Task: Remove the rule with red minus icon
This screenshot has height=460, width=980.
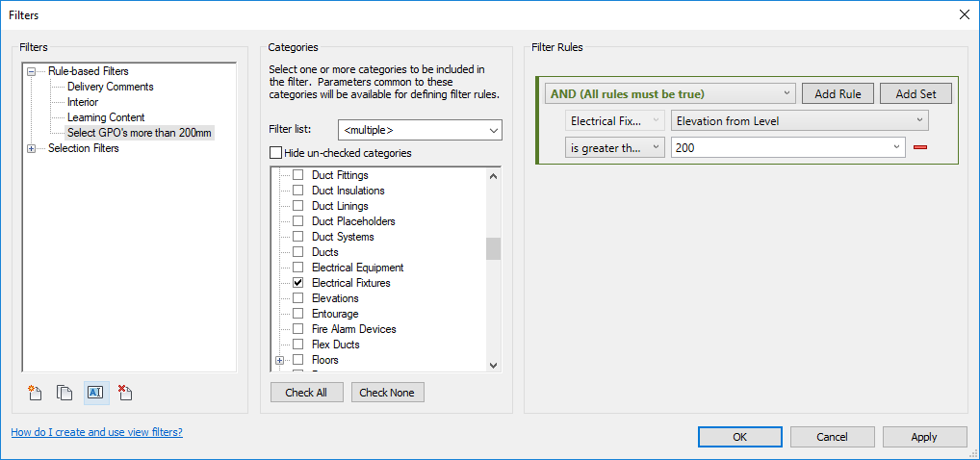Action: tap(920, 147)
